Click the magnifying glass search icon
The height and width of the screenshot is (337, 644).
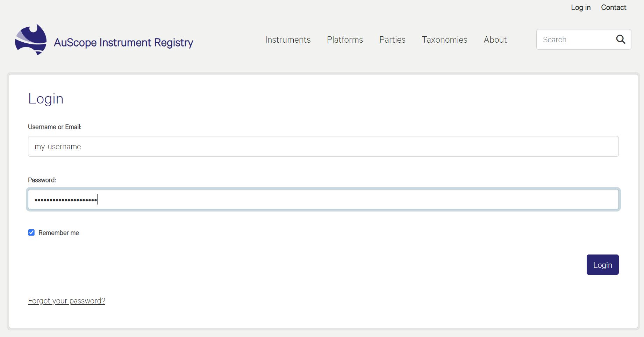click(621, 40)
